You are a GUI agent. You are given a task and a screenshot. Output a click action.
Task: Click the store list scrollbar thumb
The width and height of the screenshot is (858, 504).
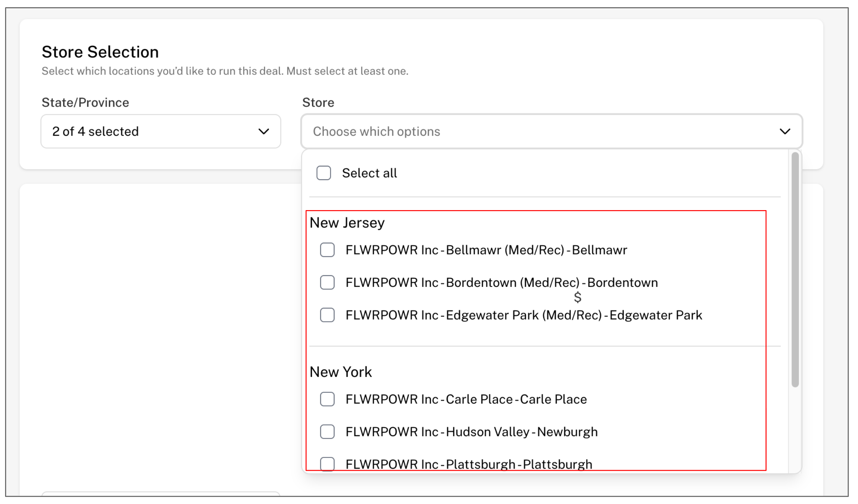point(795,270)
